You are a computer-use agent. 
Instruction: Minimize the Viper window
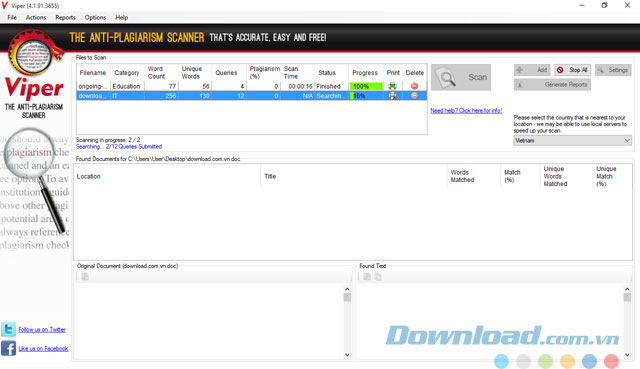582,5
